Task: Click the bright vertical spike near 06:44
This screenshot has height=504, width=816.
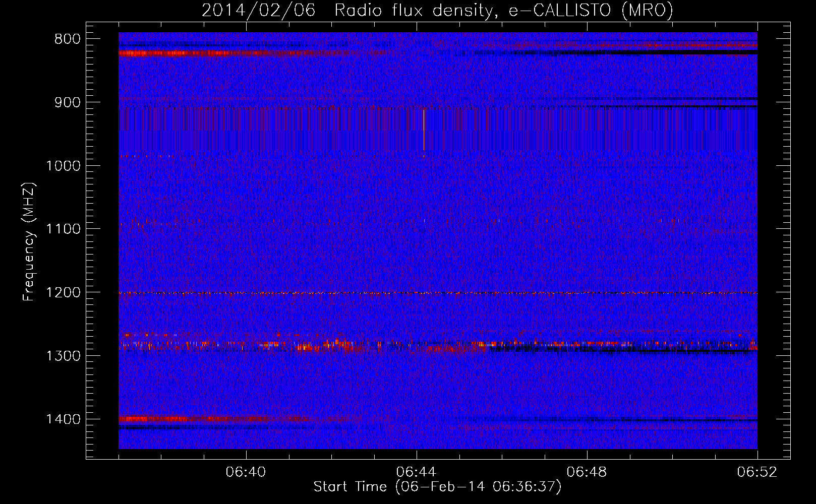Action: click(x=424, y=130)
